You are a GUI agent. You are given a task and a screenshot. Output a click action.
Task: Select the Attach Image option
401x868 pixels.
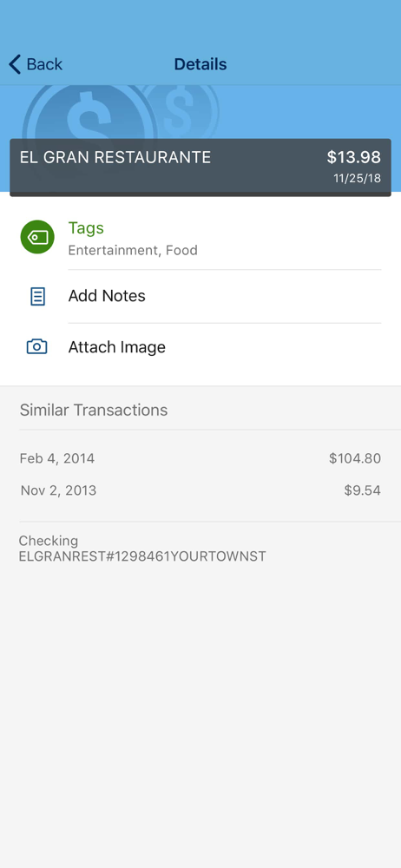200,347
